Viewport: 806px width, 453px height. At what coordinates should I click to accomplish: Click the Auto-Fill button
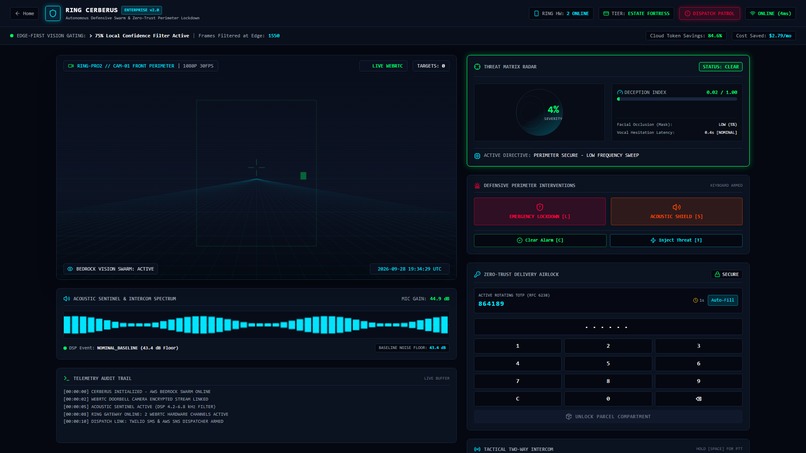722,300
